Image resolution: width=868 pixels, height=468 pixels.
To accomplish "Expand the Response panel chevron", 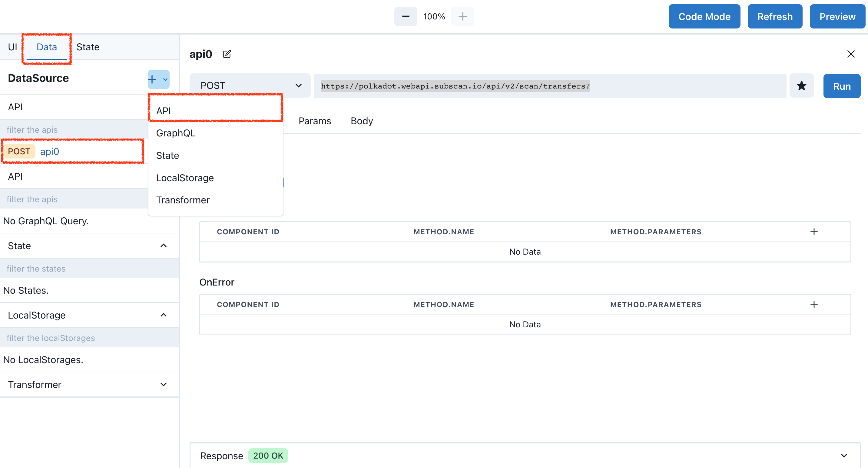I will point(844,456).
